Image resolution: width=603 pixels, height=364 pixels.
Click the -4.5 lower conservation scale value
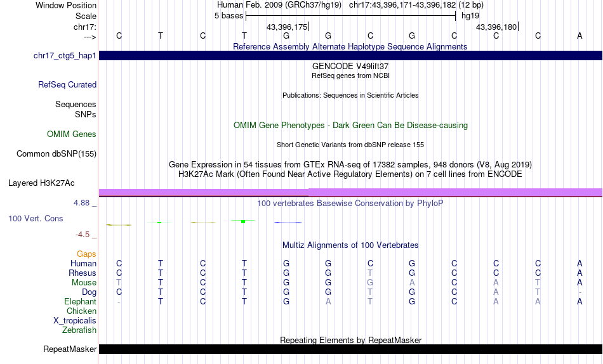click(x=83, y=235)
